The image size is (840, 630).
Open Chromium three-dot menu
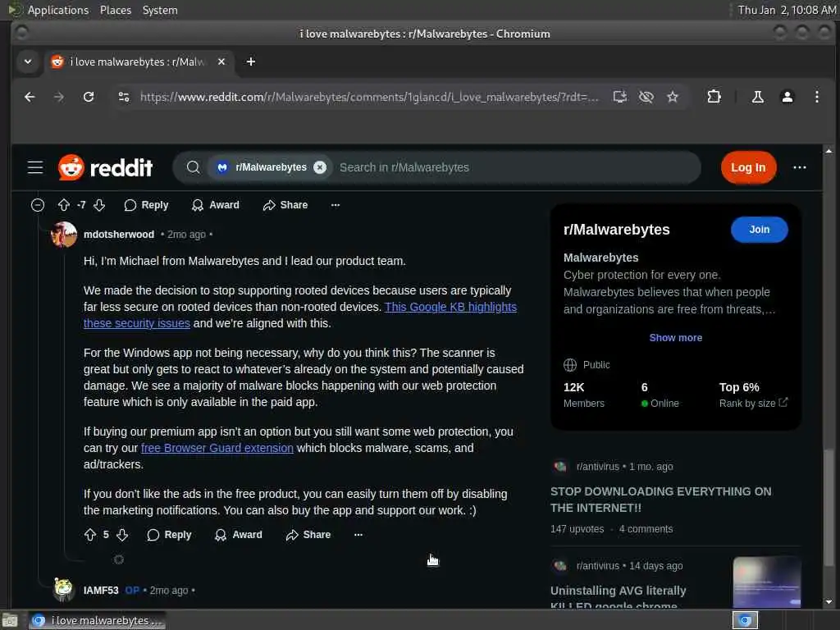[816, 97]
